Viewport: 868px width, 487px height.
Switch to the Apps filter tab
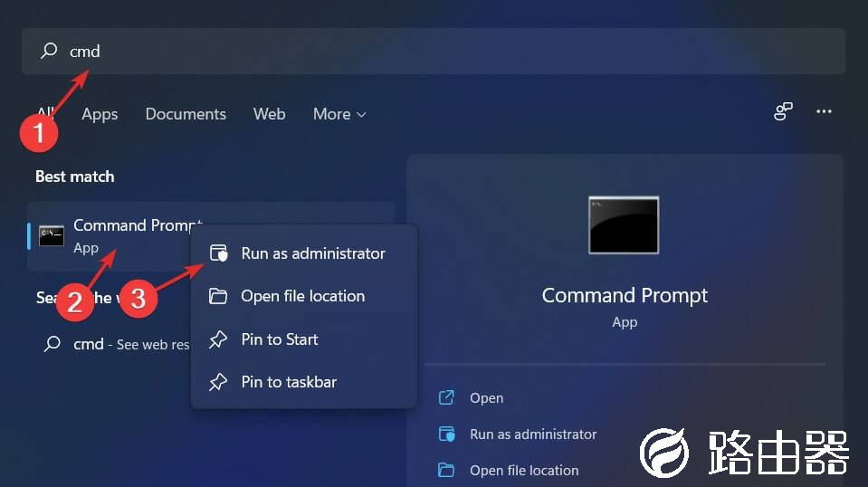100,114
